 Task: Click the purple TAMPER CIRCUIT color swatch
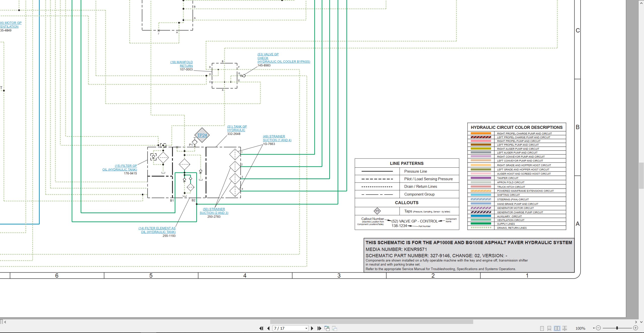481,178
